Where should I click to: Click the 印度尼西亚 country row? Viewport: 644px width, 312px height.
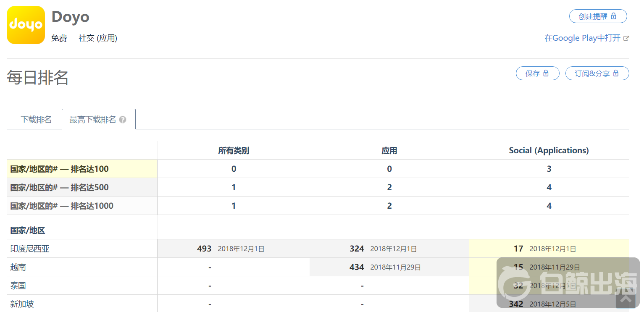tap(30, 249)
